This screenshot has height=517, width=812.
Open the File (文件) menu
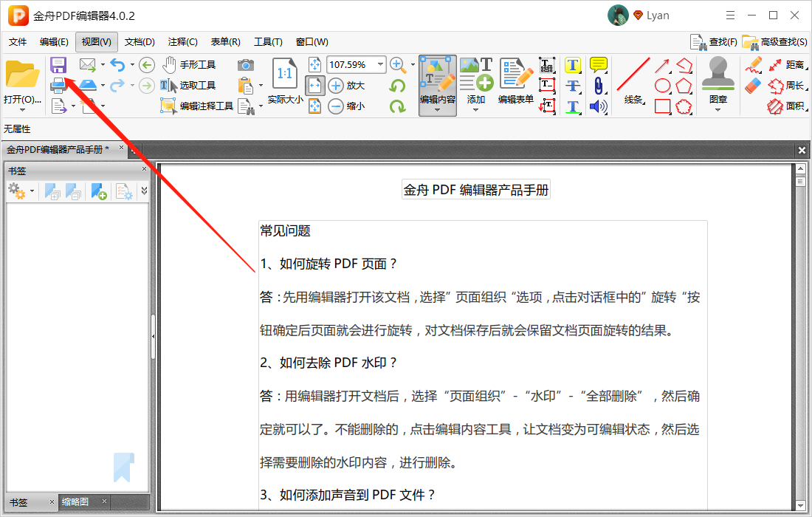coord(18,42)
